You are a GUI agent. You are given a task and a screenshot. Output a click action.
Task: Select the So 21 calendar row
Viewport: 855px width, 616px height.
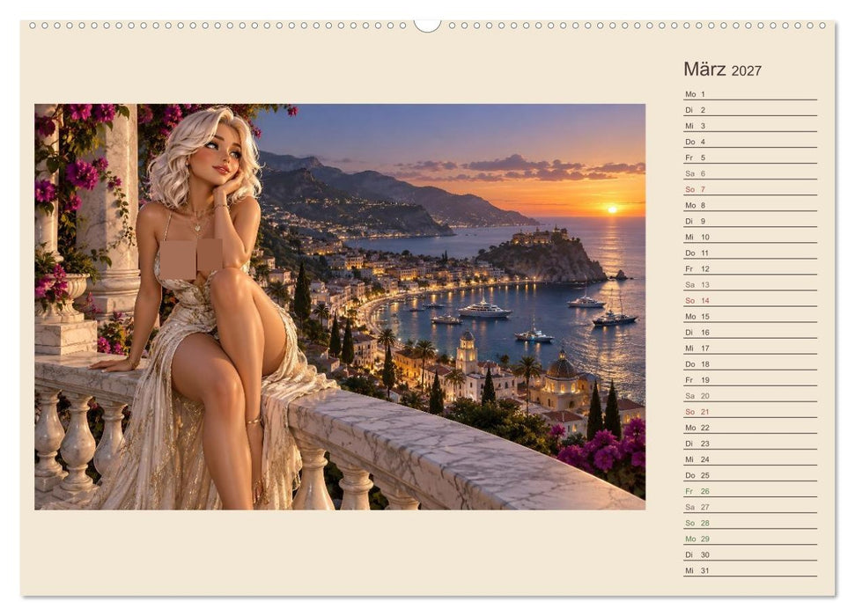point(750,412)
